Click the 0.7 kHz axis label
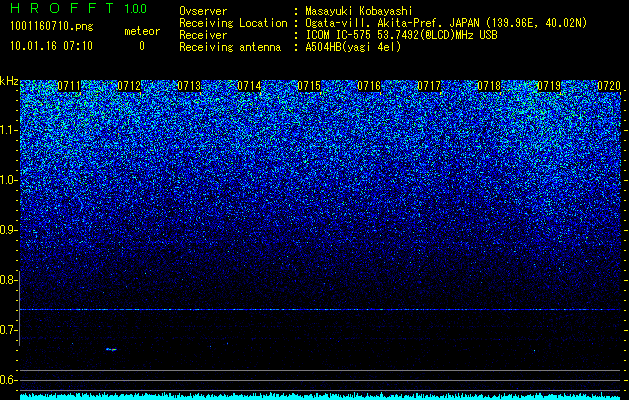629x400 pixels. pyautogui.click(x=9, y=330)
